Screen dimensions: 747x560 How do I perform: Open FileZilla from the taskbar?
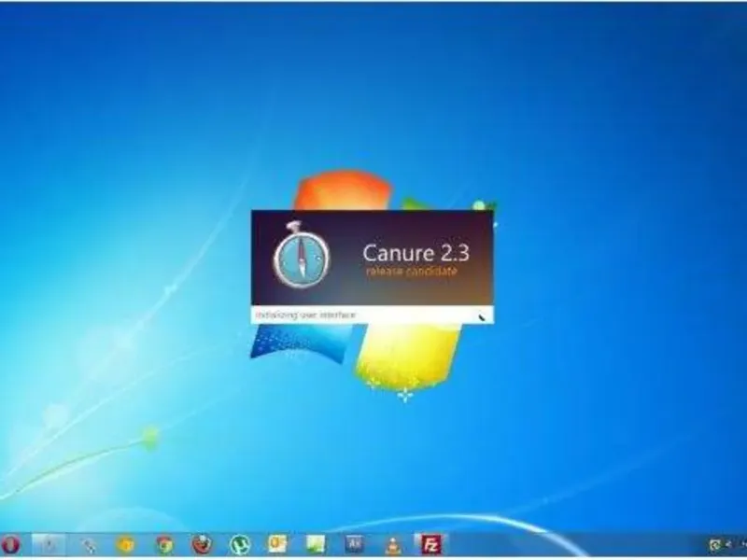(431, 544)
